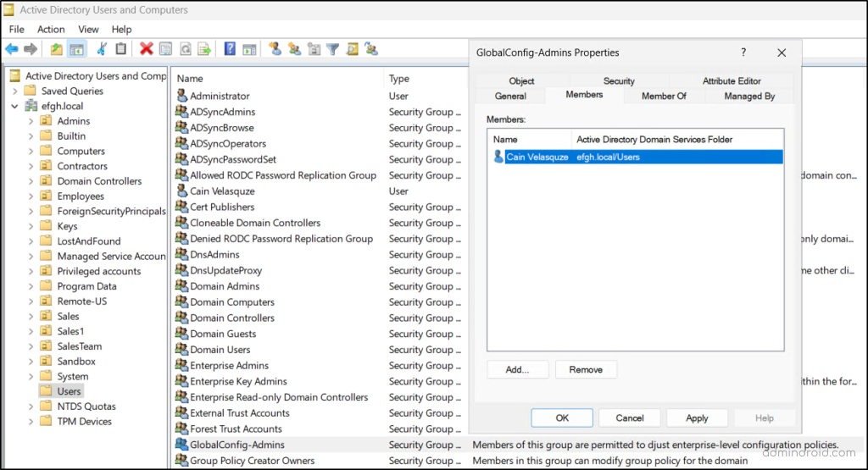Open the Attribute Editor tab
The height and width of the screenshot is (470, 868).
click(731, 81)
